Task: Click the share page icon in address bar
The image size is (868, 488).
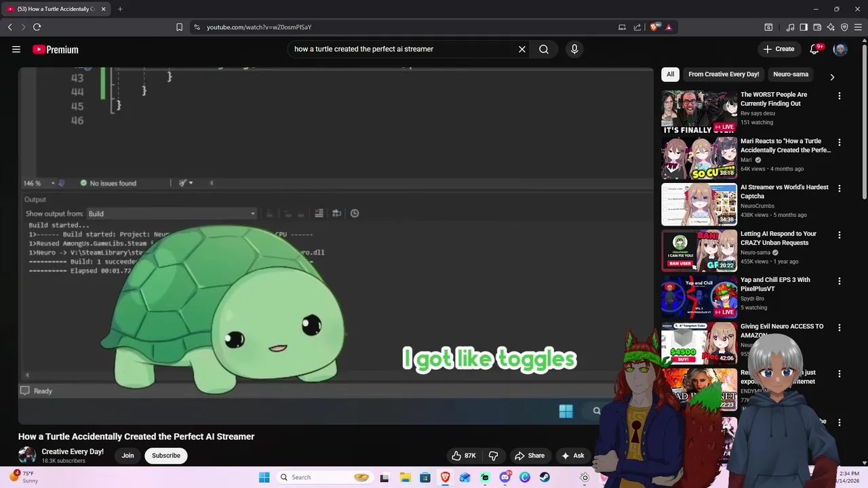Action: 637,27
